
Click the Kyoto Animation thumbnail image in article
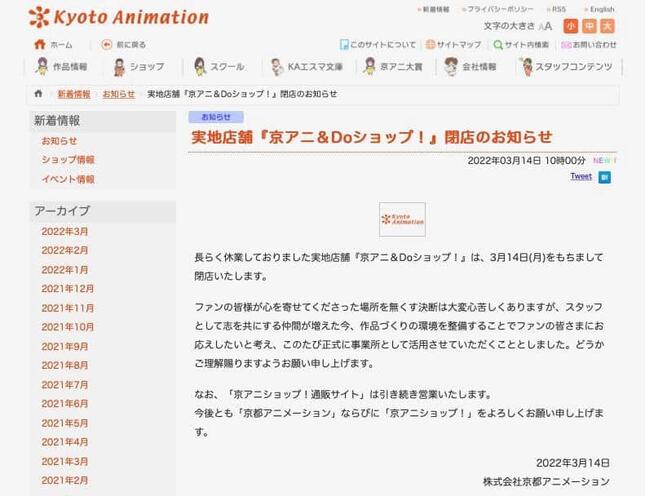click(402, 219)
